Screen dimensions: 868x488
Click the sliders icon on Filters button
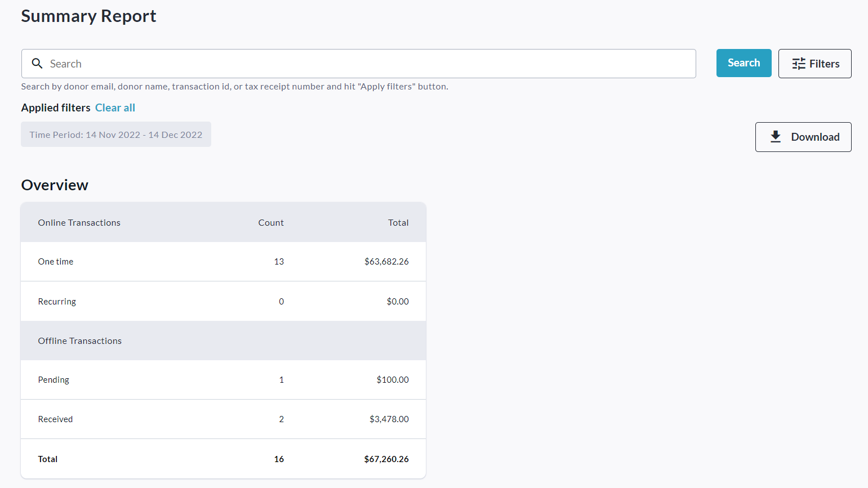pyautogui.click(x=798, y=64)
